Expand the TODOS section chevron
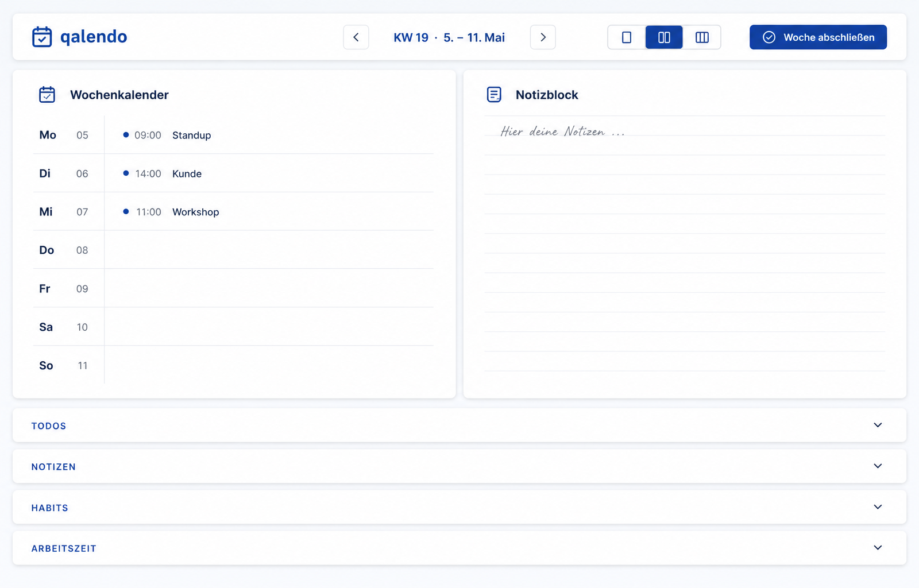 coord(878,425)
